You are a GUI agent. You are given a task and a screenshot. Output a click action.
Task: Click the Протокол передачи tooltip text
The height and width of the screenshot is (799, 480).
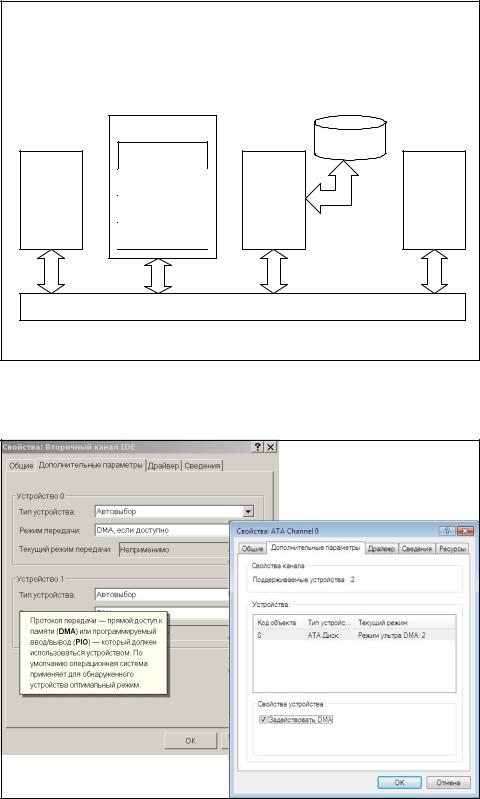tap(96, 653)
